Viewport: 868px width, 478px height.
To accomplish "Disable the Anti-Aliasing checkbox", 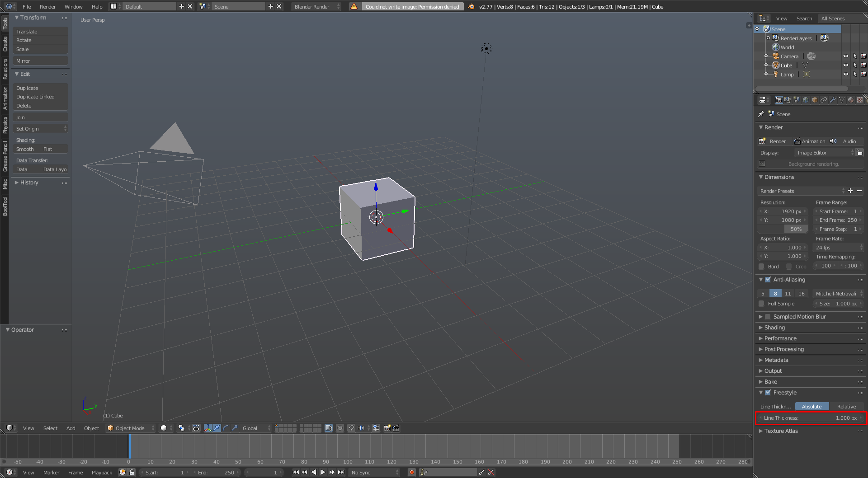I will [x=768, y=280].
